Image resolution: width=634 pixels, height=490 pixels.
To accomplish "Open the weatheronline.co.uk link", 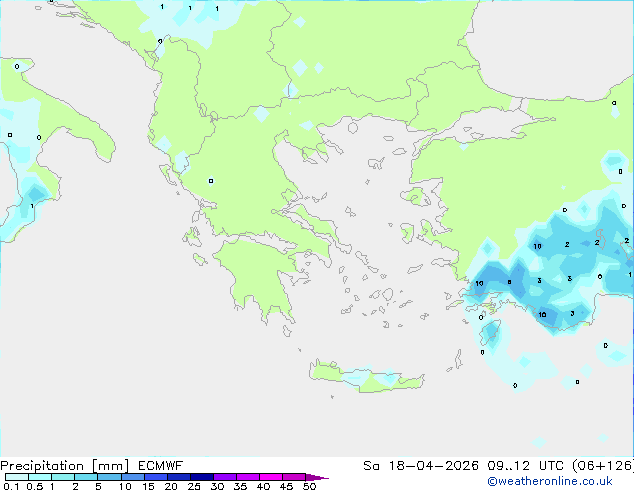I will pos(549,481).
